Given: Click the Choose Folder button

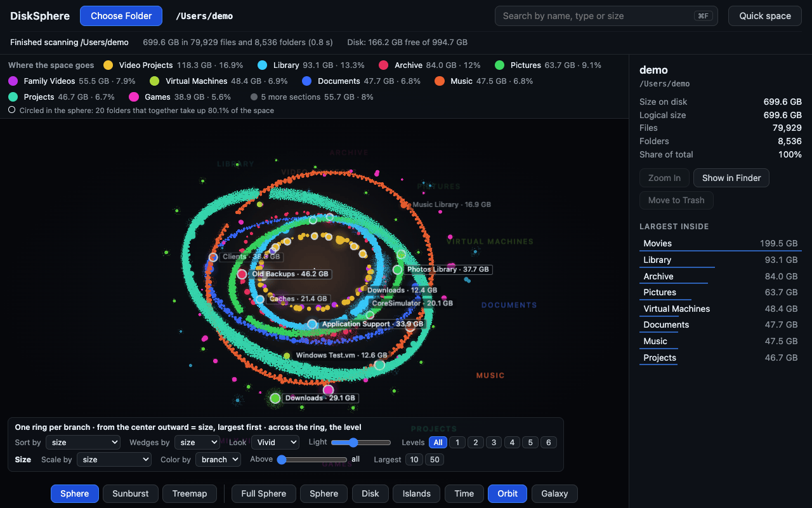Looking at the screenshot, I should (121, 16).
